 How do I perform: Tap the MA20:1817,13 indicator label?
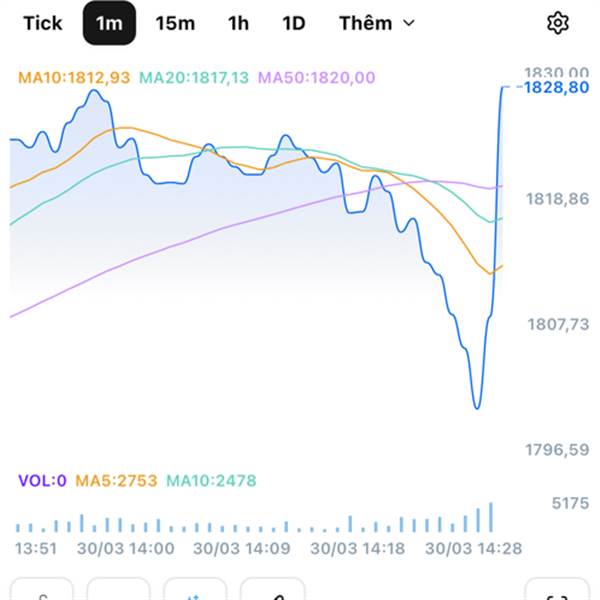[x=194, y=77]
